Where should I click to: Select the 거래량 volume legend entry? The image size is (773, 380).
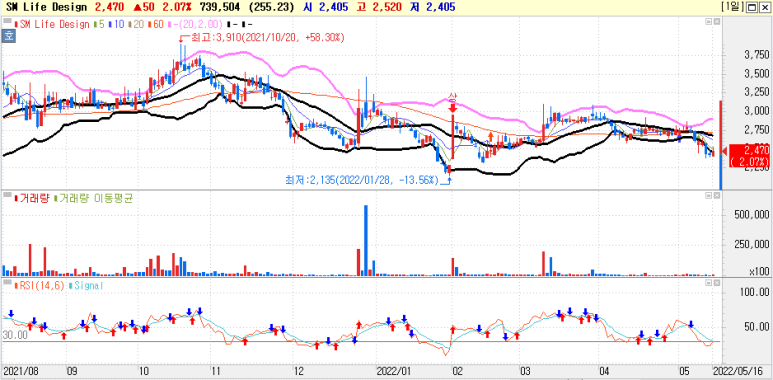[33, 198]
